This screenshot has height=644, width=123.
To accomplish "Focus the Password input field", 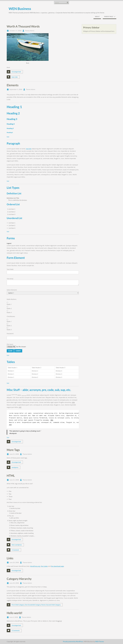I will click(43, 338).
